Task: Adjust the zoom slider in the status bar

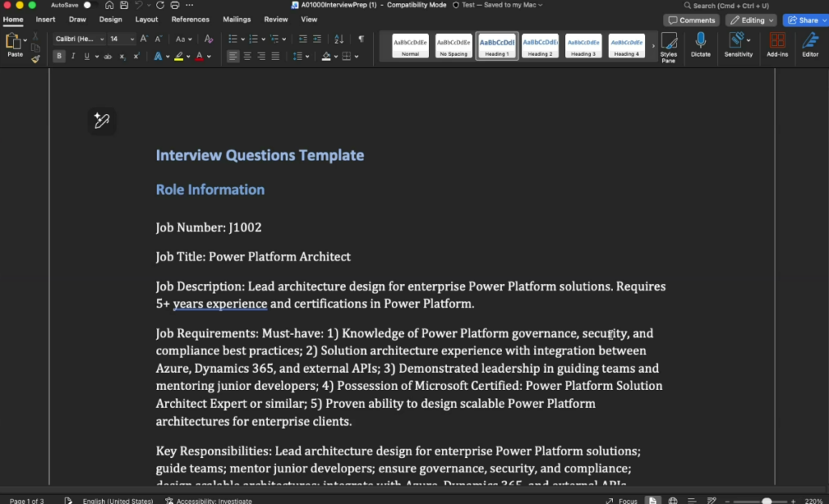Action: [766, 501]
